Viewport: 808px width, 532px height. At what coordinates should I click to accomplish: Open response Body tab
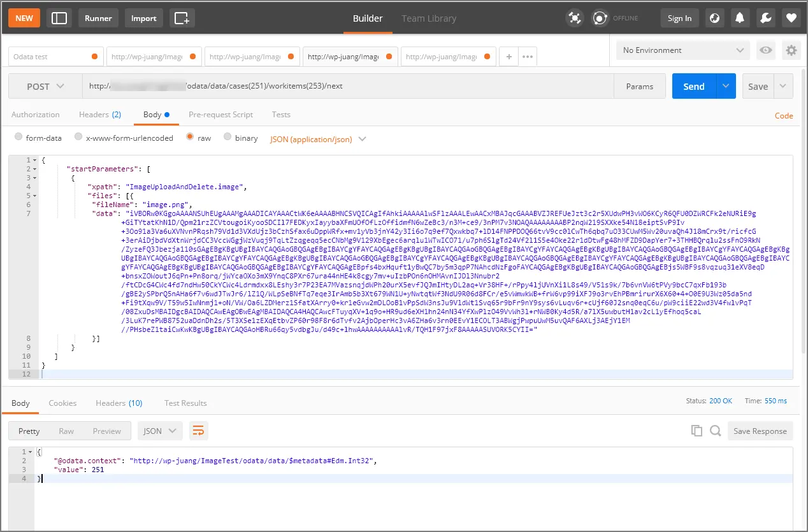pos(20,403)
